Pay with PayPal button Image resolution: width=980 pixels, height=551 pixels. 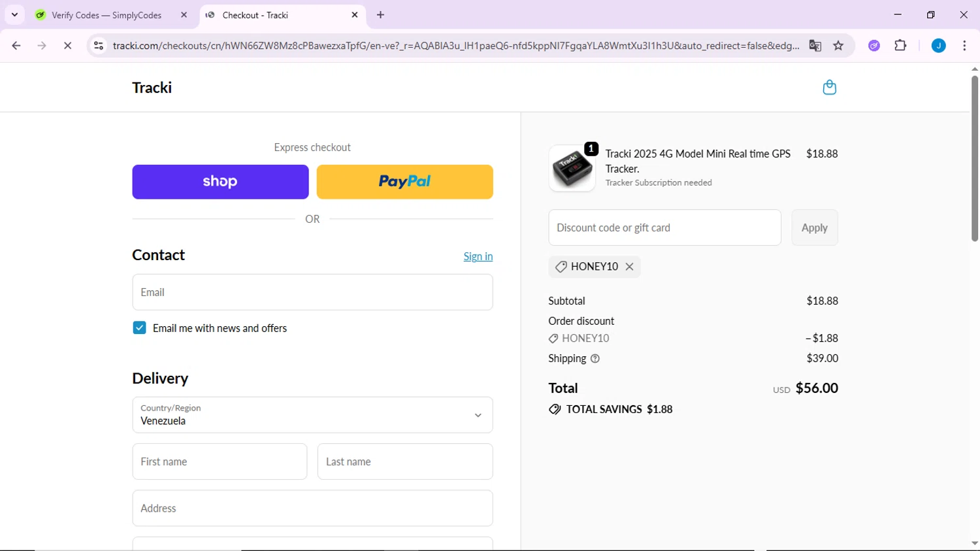pos(404,182)
